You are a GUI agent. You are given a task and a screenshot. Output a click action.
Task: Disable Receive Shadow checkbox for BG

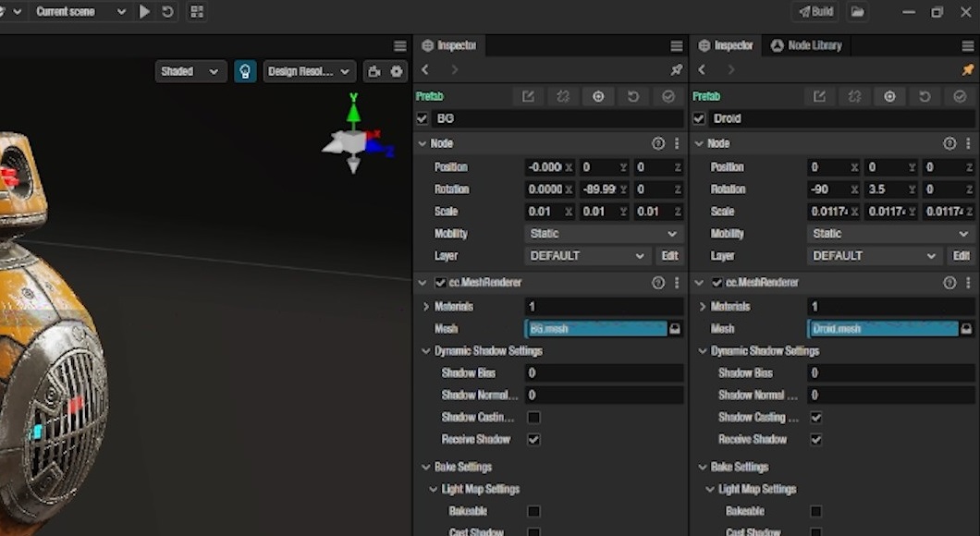[x=533, y=440]
